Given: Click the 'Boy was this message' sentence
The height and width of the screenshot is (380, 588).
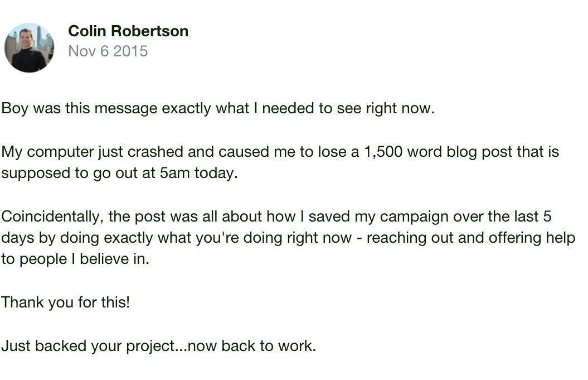Looking at the screenshot, I should tap(218, 108).
